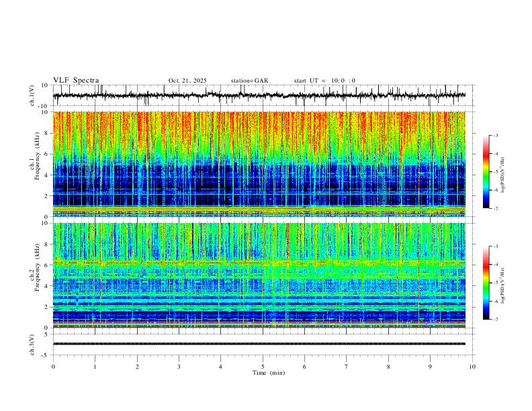Click the time axis tick "3"
The width and height of the screenshot is (532, 411).
pos(179,367)
